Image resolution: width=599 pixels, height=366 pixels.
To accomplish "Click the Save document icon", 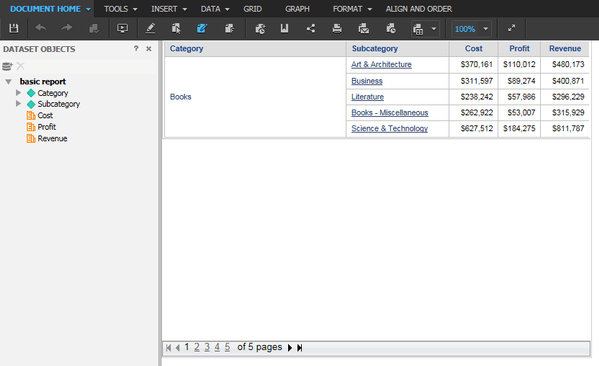I will (x=14, y=28).
